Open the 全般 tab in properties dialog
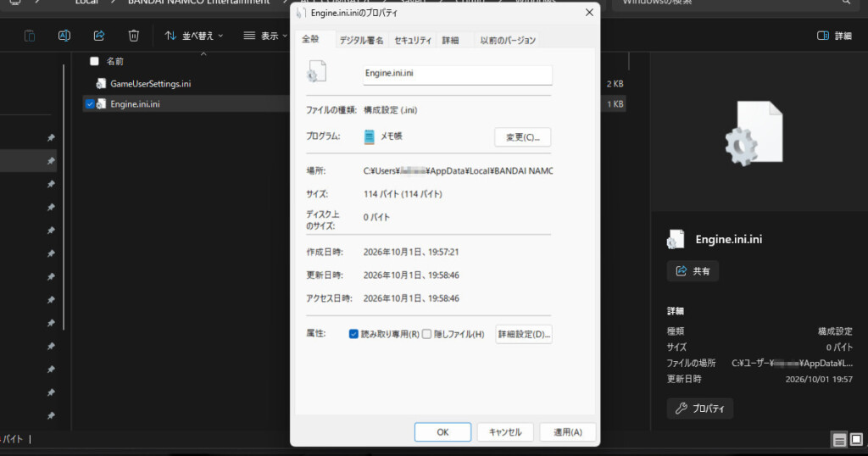This screenshot has width=868, height=456. point(310,39)
